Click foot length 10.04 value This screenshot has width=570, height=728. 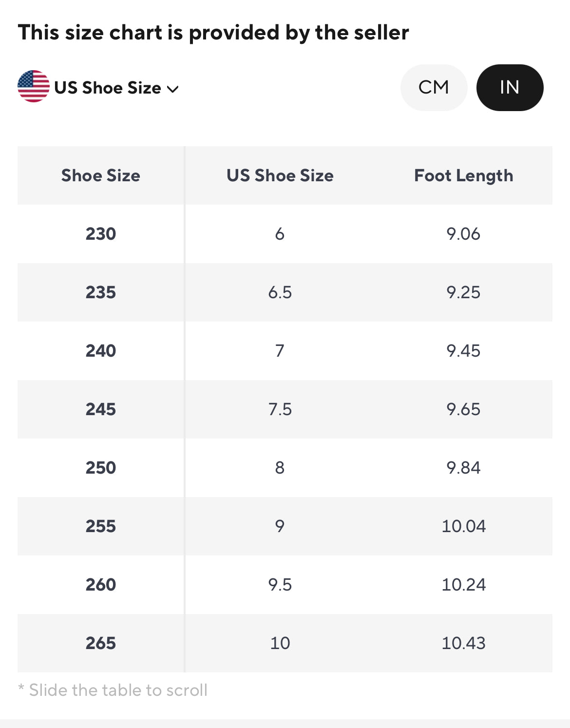[x=463, y=526]
